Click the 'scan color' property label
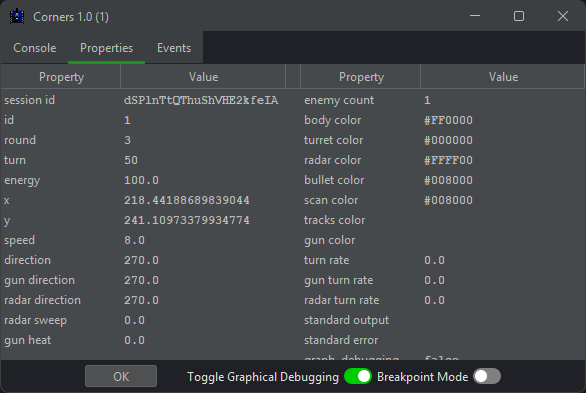 coord(331,200)
